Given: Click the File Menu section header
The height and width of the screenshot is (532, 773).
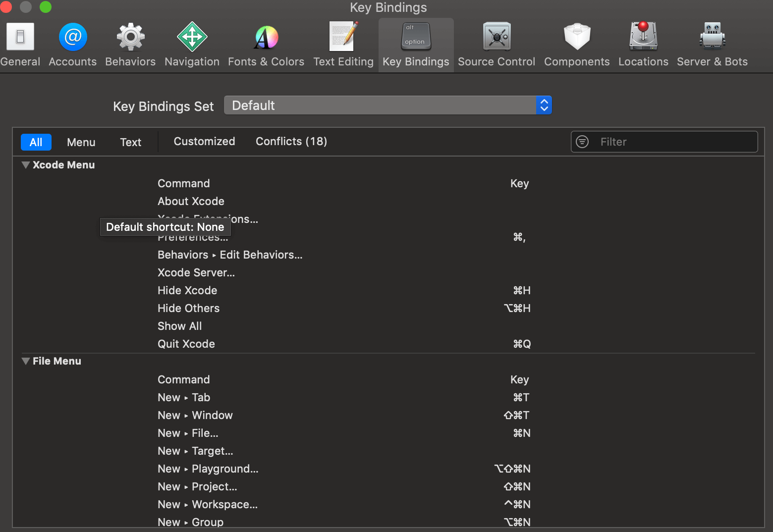Looking at the screenshot, I should [57, 361].
